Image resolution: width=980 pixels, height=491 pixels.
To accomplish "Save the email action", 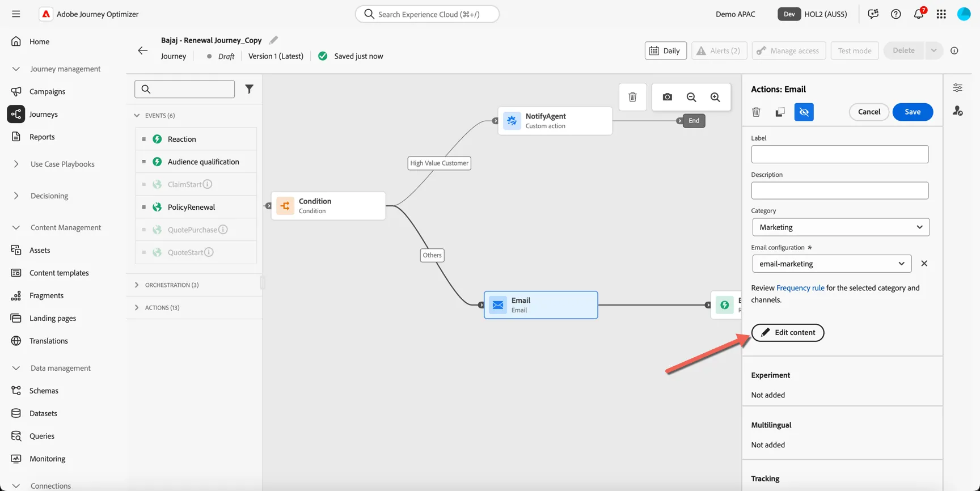I will [x=913, y=112].
